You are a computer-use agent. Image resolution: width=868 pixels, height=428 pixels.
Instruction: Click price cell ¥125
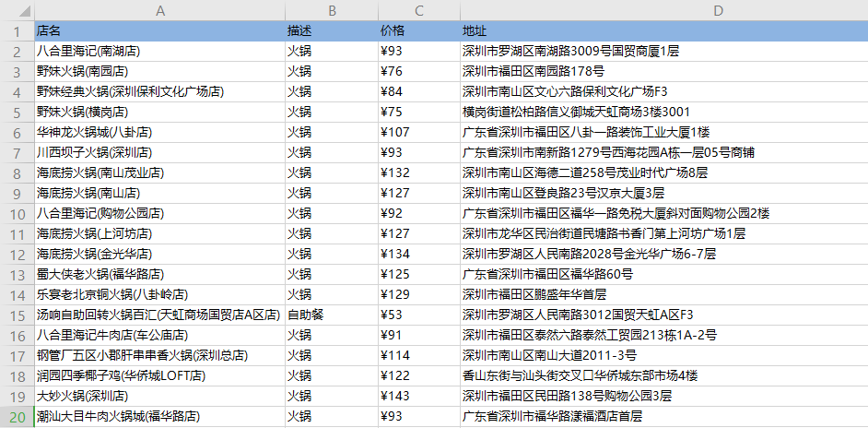(x=419, y=275)
